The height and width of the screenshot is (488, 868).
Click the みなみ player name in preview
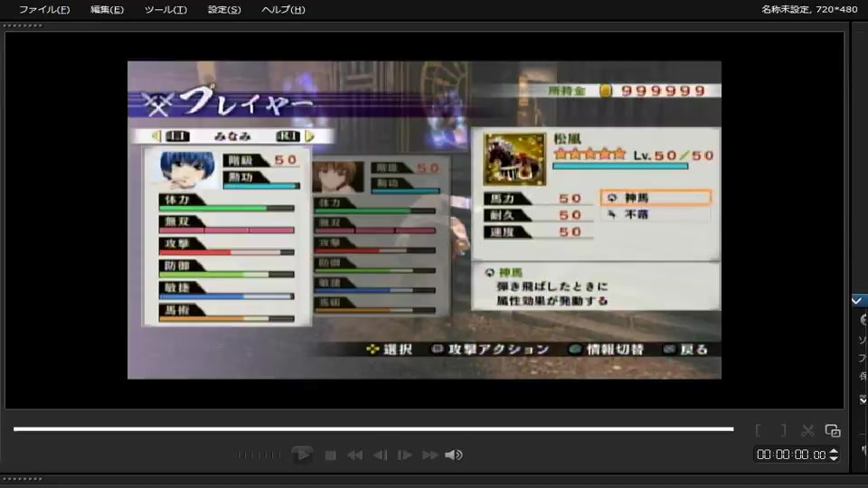[232, 136]
